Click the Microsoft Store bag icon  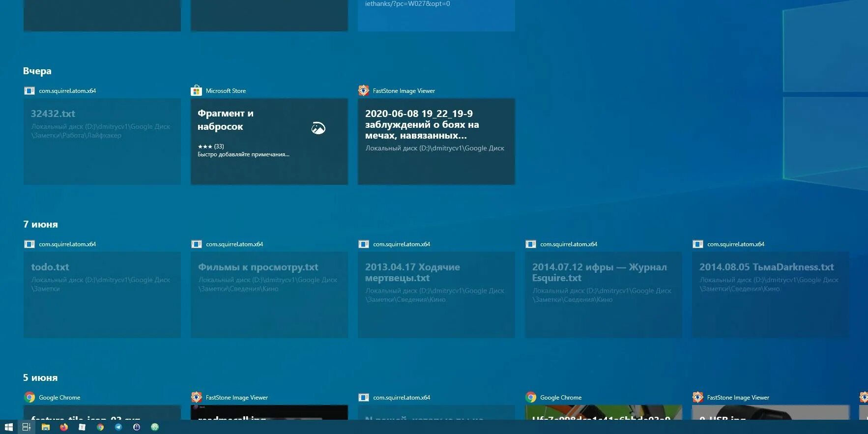point(196,90)
